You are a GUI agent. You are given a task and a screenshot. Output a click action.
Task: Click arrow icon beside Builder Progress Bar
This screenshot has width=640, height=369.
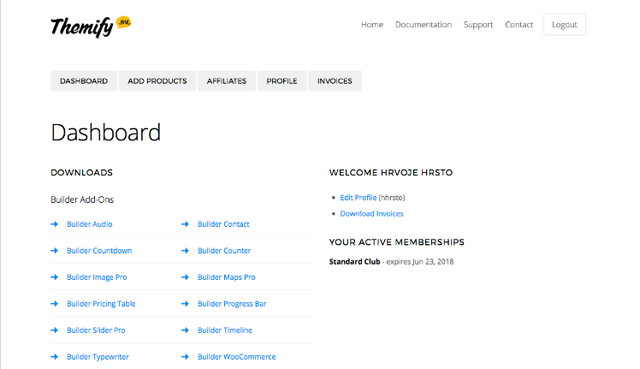point(185,304)
